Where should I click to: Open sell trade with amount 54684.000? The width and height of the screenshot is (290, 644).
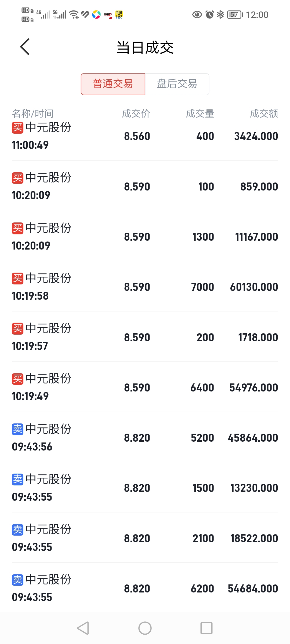(145, 588)
